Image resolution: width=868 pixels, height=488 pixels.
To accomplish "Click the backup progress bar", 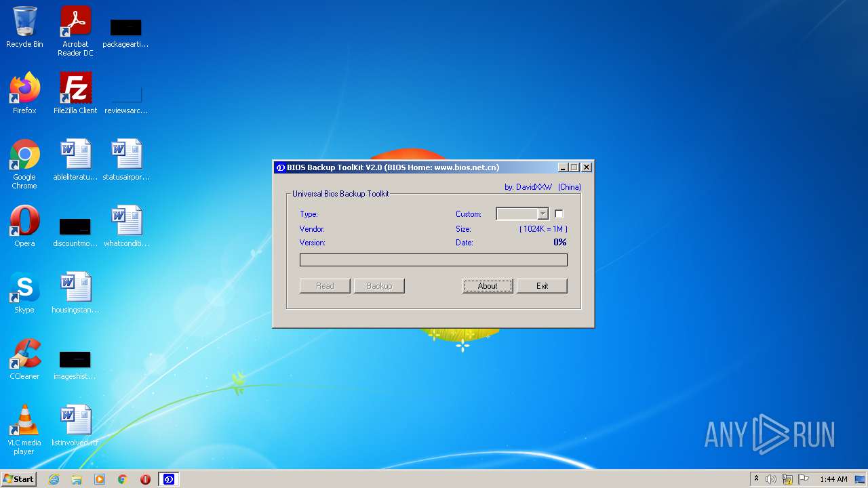I will [x=433, y=260].
